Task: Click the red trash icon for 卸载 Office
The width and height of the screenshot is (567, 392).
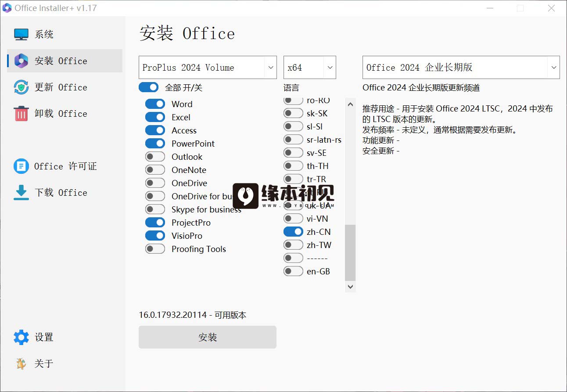Action: point(21,114)
